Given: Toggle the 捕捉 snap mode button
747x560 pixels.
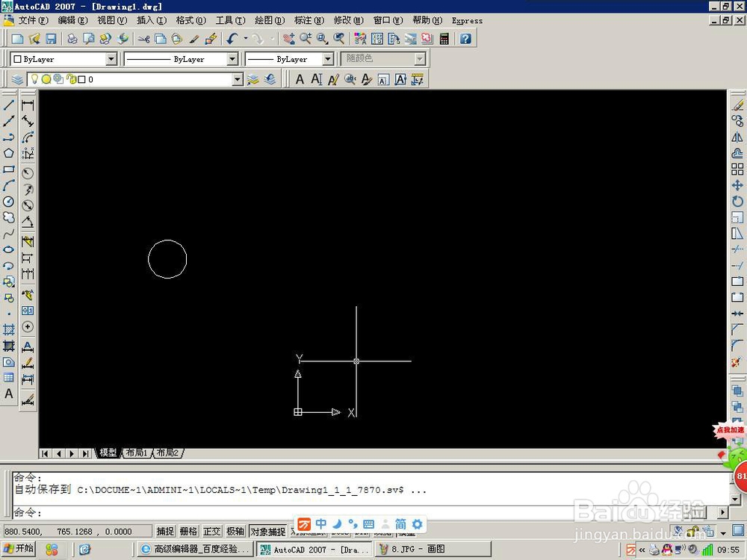Looking at the screenshot, I should [x=165, y=531].
